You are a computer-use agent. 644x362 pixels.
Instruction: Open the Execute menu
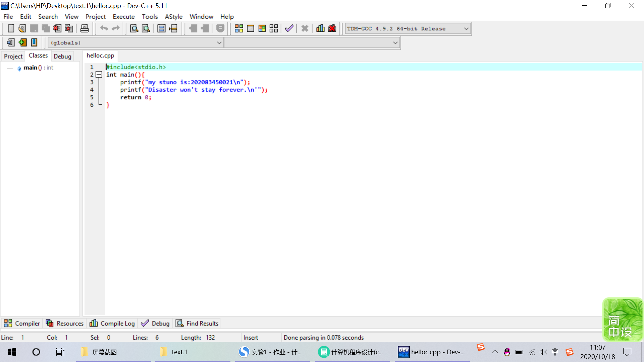(x=123, y=16)
